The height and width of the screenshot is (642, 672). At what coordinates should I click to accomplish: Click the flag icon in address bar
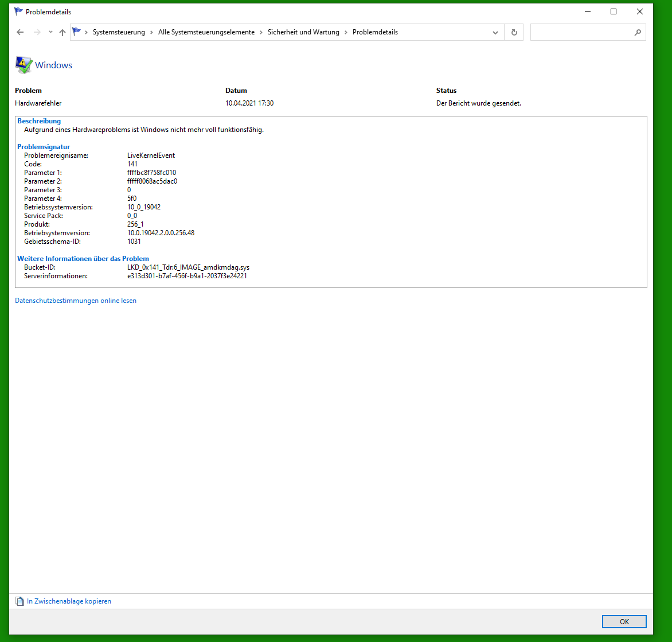[x=77, y=32]
